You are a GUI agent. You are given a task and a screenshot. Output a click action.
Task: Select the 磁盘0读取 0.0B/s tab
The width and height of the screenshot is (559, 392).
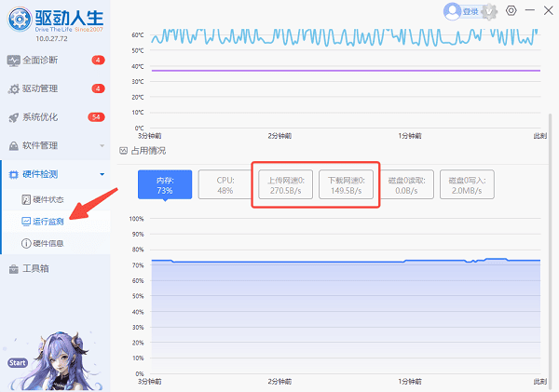406,184
